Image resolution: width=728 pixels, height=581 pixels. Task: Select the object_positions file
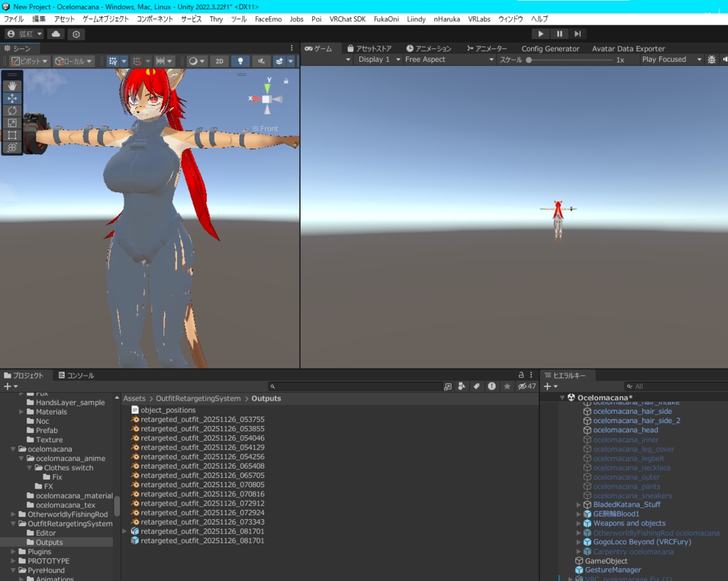point(164,410)
